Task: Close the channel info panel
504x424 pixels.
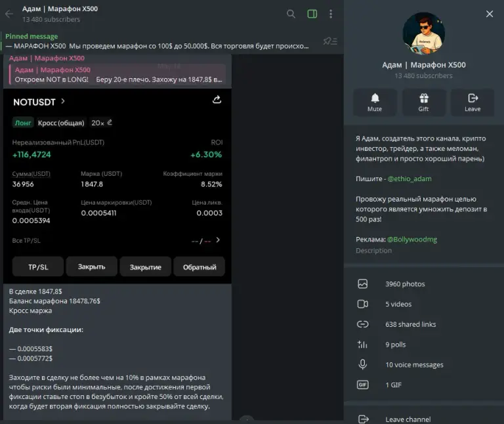Action: coord(490,14)
